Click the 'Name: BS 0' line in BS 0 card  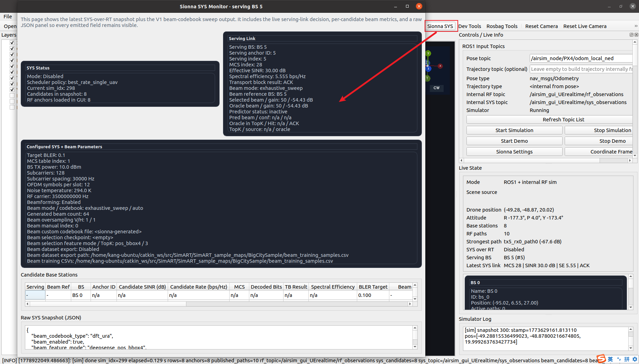coord(484,291)
